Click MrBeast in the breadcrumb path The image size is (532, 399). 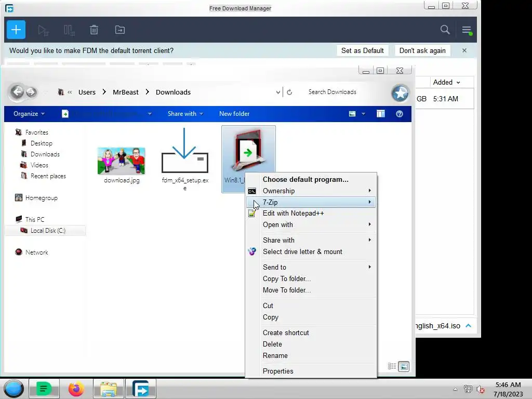pos(126,92)
